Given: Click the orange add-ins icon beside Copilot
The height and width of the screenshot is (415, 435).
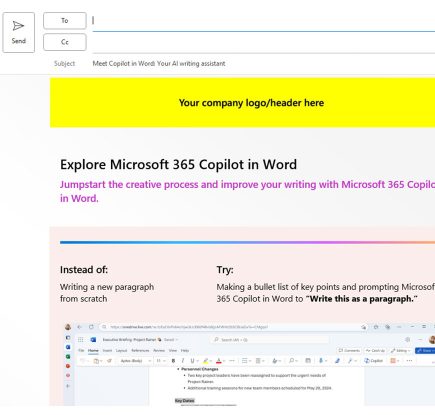Looking at the screenshot, I should 393,361.
